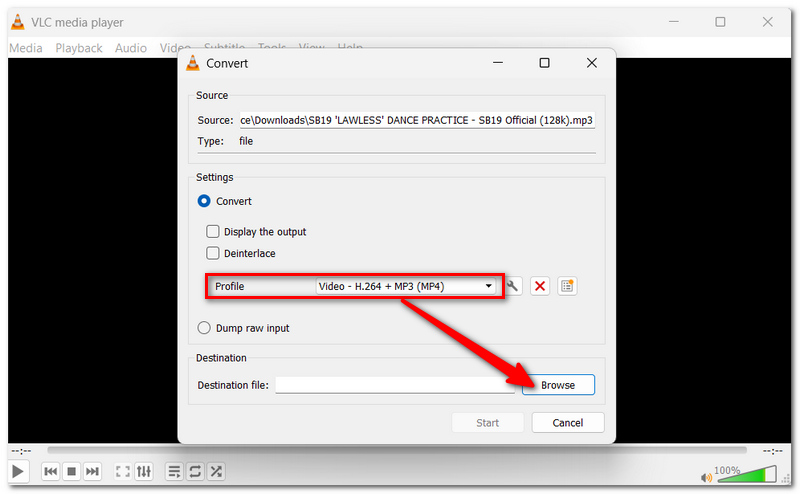Open the Audio menu
This screenshot has width=800, height=494.
[x=131, y=48]
